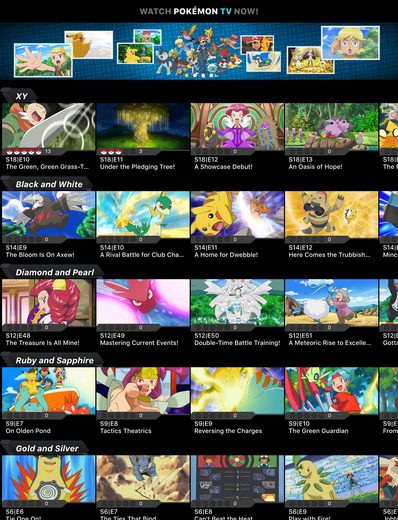Open the S6|E8 battle scoreboard thumbnail
This screenshot has height=520, width=398.
(x=237, y=478)
